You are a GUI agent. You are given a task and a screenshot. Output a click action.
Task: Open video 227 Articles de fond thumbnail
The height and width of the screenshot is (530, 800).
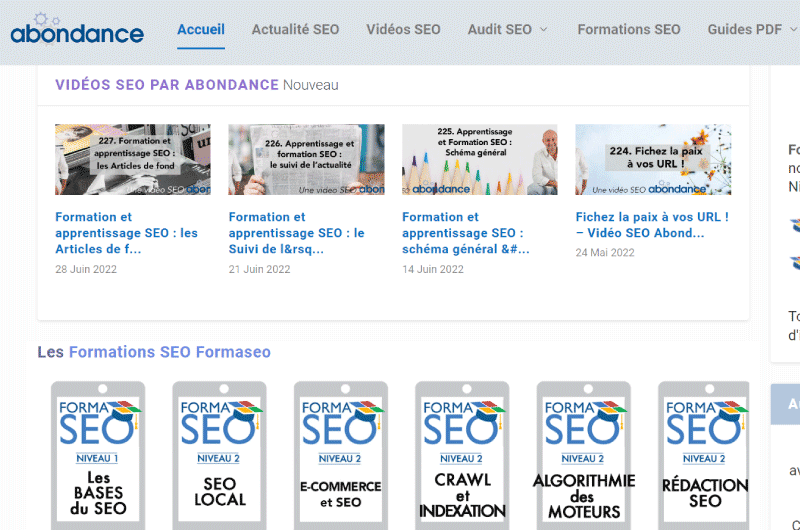(133, 159)
